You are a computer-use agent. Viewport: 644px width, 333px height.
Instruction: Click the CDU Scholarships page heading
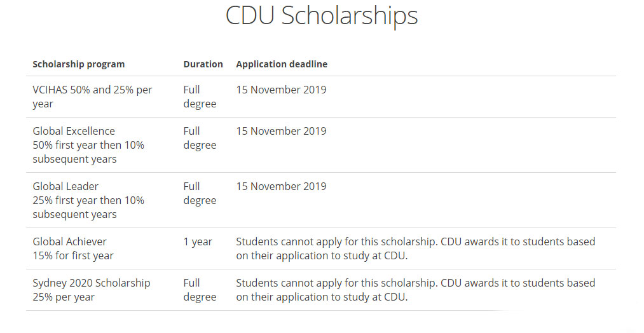click(322, 17)
